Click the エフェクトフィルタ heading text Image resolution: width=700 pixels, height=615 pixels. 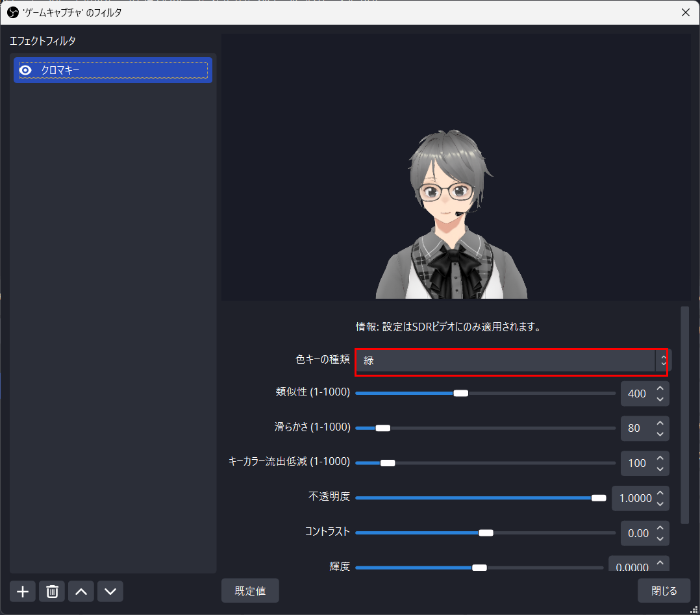pyautogui.click(x=43, y=41)
